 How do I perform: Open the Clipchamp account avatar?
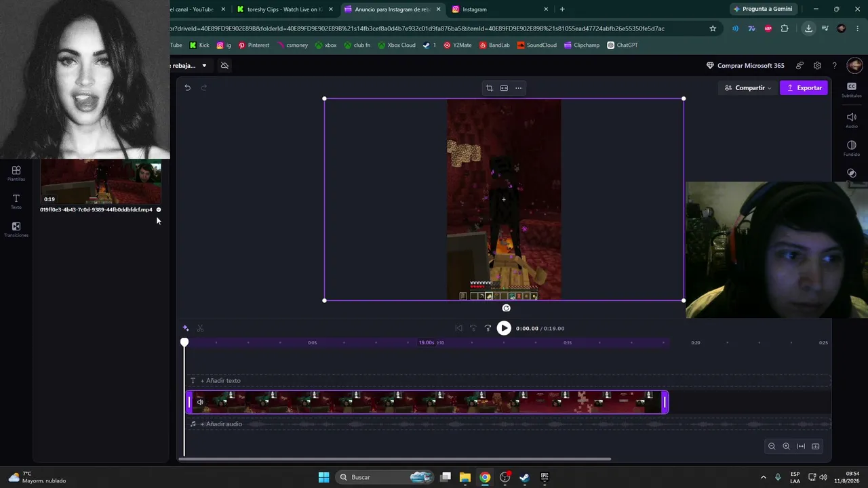(854, 66)
